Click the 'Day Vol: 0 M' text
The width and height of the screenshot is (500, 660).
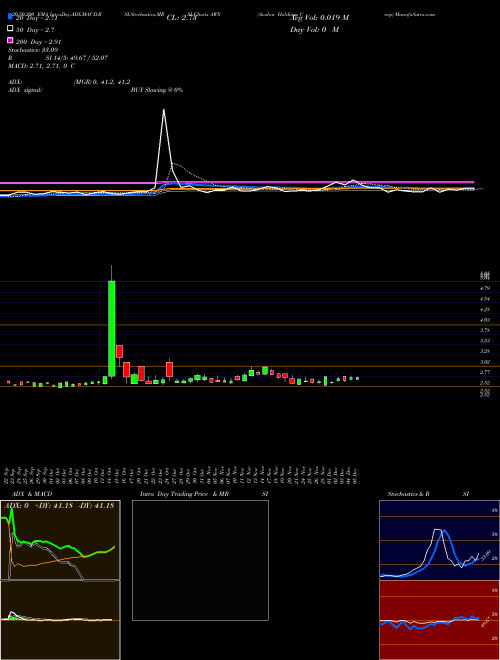[314, 30]
